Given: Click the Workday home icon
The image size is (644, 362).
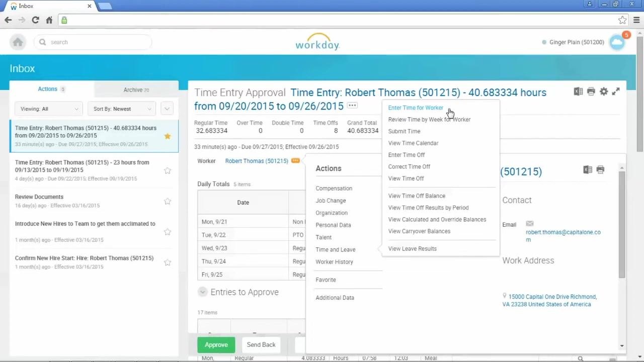Looking at the screenshot, I should click(18, 42).
